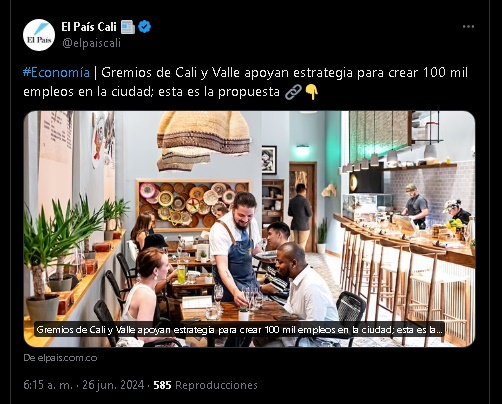Click the colorful baskets wall display in photo
This screenshot has width=502, height=404.
tap(193, 205)
